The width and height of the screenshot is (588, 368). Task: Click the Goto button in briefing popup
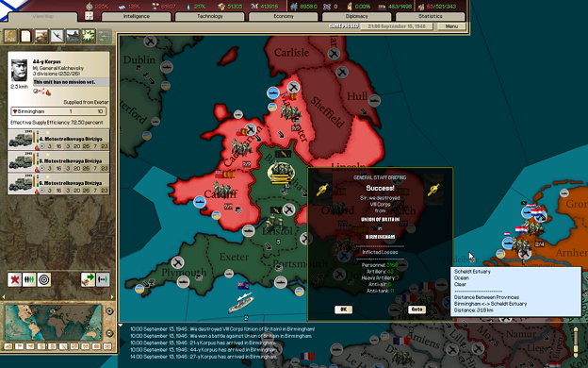(x=416, y=309)
